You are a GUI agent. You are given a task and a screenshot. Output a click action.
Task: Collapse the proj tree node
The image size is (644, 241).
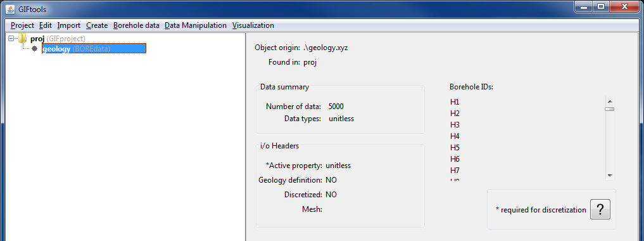[11, 38]
